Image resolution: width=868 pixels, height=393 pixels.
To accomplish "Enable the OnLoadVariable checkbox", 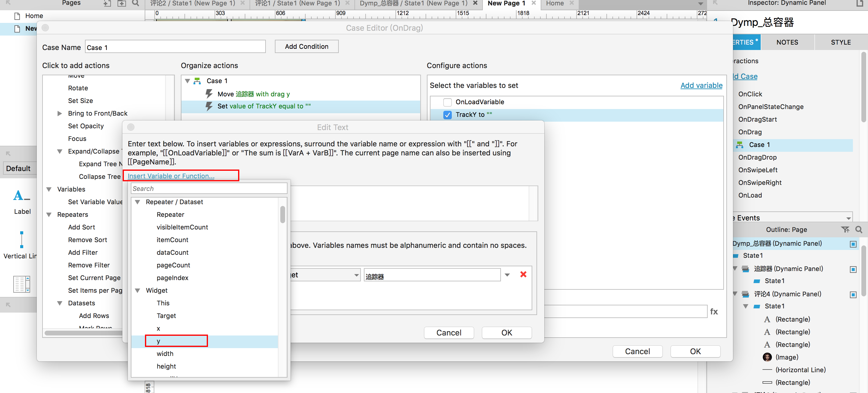I will [447, 102].
